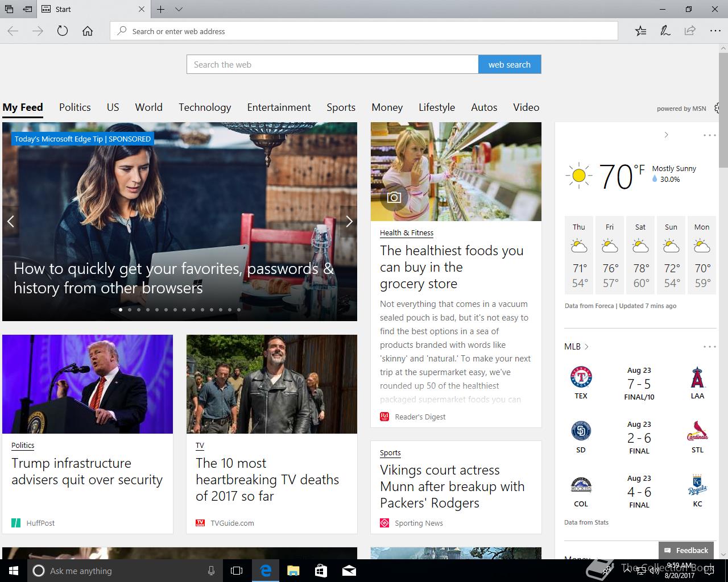Open the Web Notes pen icon
The width and height of the screenshot is (728, 582).
[665, 31]
